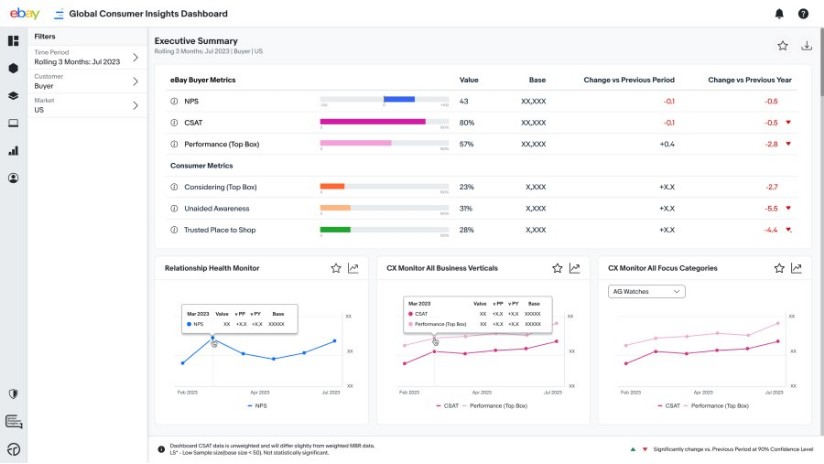824x464 pixels.
Task: Click the Base column header
Action: click(537, 80)
